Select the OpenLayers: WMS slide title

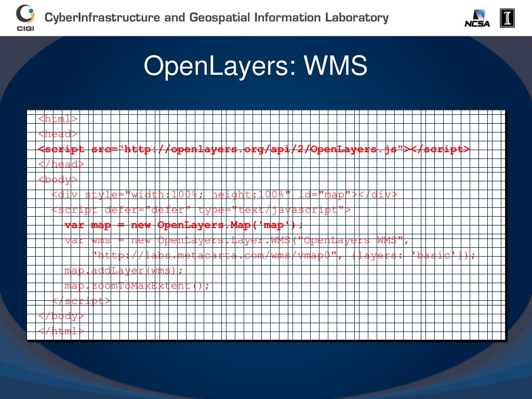click(256, 66)
